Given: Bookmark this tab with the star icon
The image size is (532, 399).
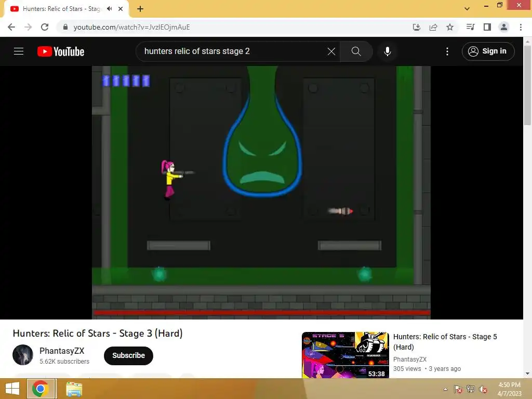Looking at the screenshot, I should tap(450, 27).
